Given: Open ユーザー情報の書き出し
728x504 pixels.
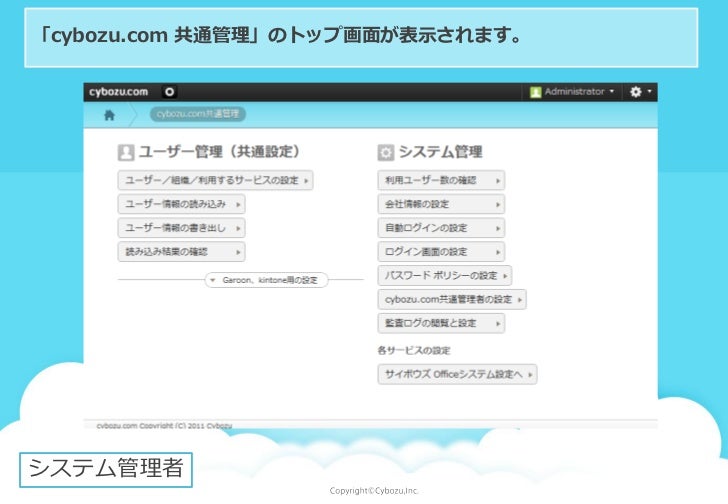Looking at the screenshot, I should click(182, 228).
